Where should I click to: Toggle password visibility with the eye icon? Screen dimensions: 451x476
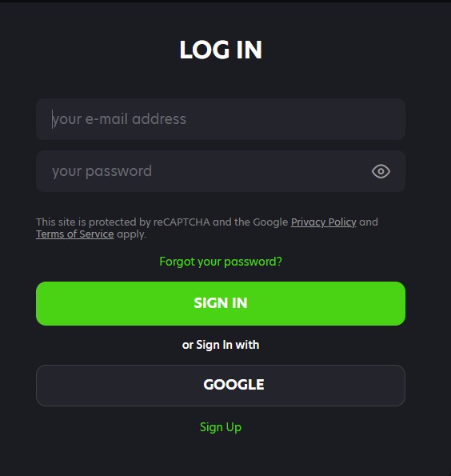point(381,171)
